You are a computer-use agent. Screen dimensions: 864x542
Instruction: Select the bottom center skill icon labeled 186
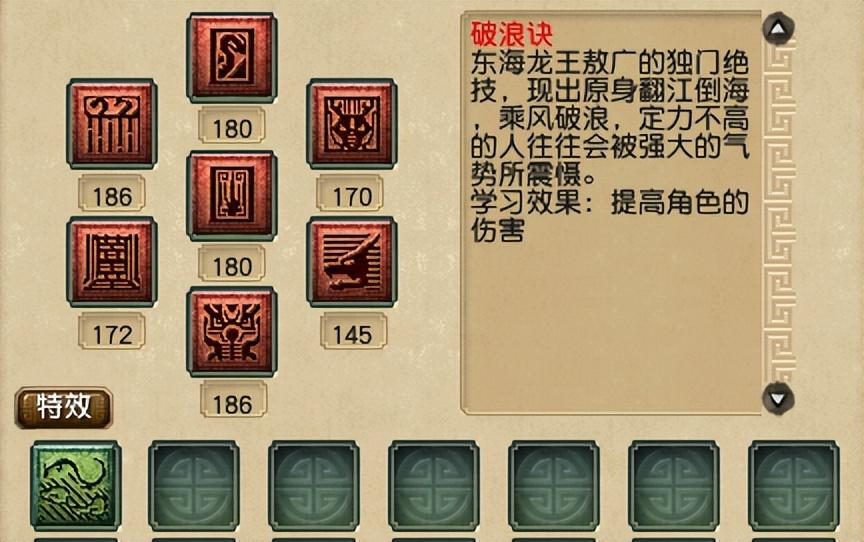(x=231, y=332)
